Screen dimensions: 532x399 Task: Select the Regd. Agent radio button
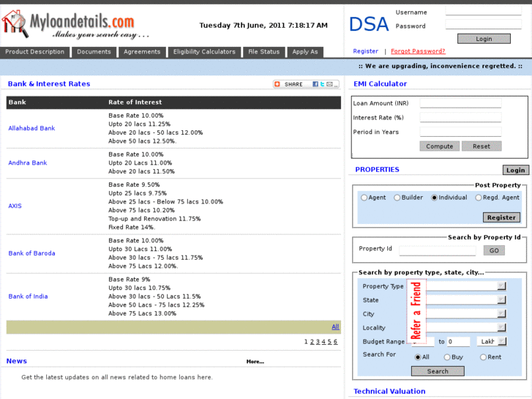479,198
